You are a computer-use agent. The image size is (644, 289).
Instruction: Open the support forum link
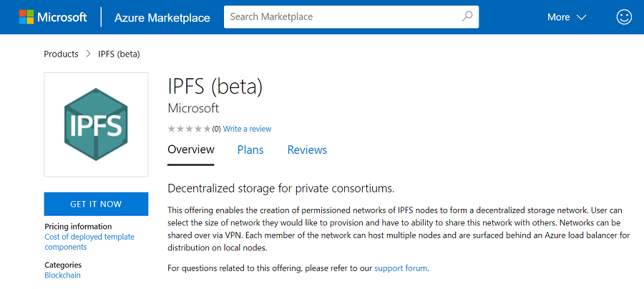point(401,268)
